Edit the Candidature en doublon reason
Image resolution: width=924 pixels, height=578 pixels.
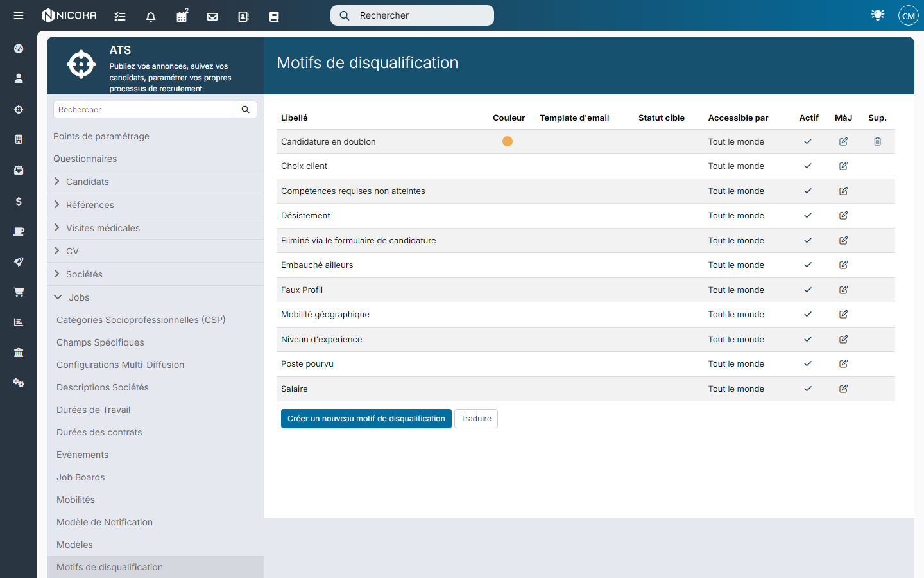tap(844, 141)
